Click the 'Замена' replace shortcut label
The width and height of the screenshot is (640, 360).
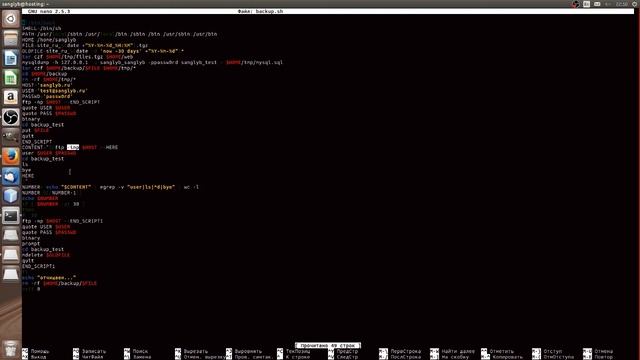pos(142,357)
